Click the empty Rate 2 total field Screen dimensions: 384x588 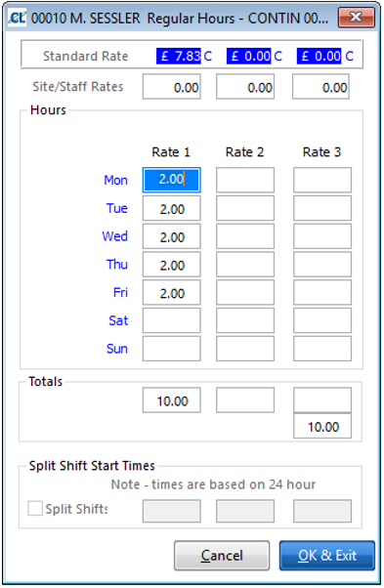point(245,400)
